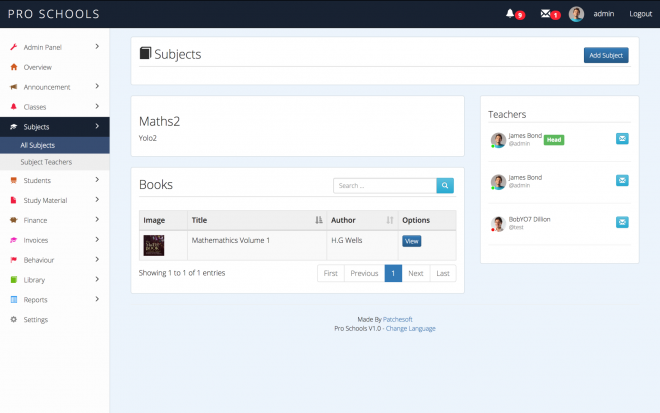Select All Subjects in sidebar
The image size is (660, 413).
click(38, 146)
